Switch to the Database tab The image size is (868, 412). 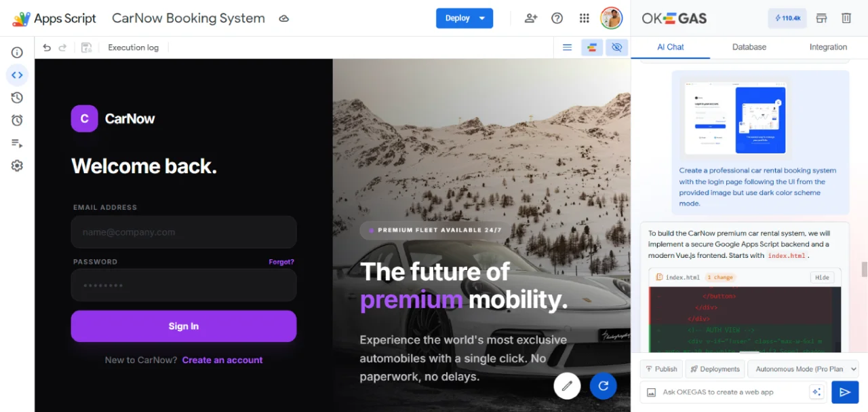tap(749, 47)
